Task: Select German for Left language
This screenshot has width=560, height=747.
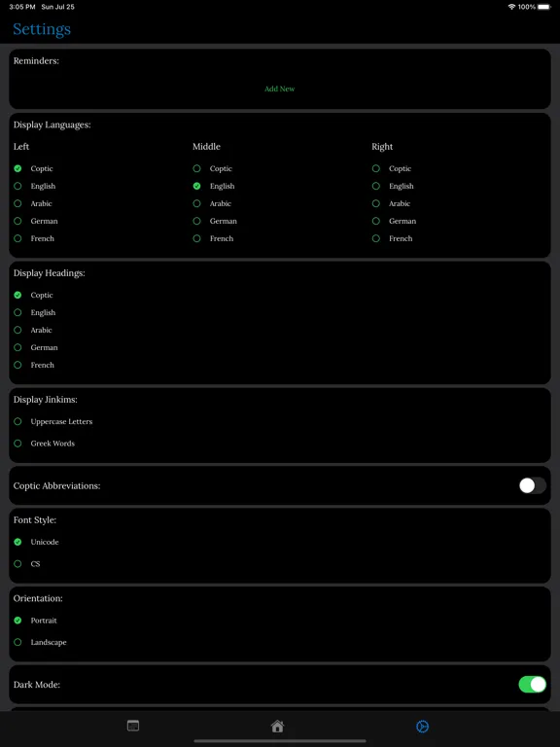Action: (x=17, y=221)
